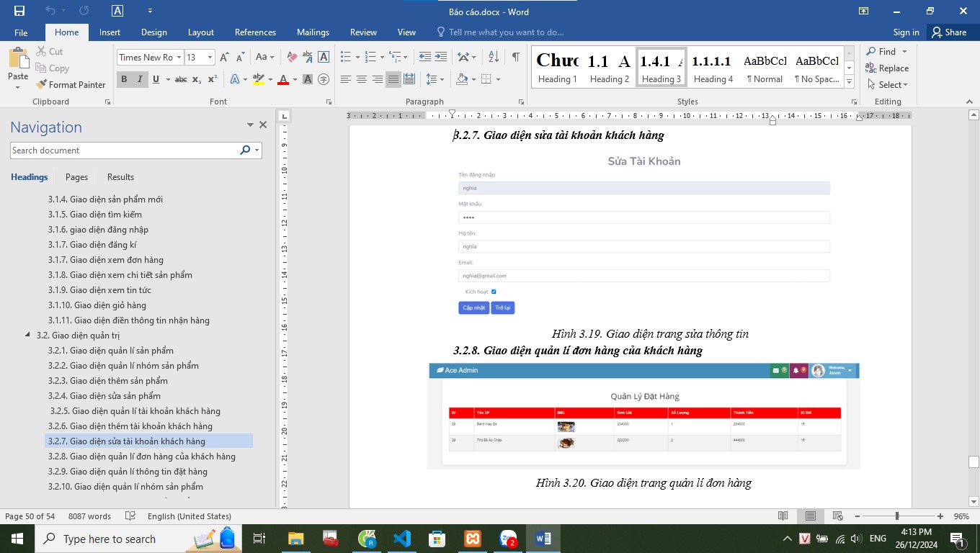The height and width of the screenshot is (553, 980).
Task: Close the Navigation pane
Action: point(263,125)
